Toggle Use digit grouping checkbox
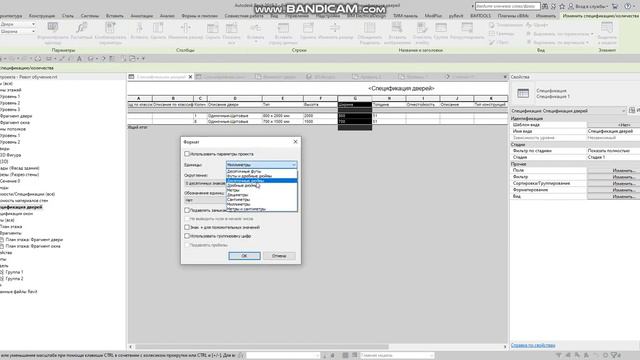The image size is (640, 360). click(187, 236)
